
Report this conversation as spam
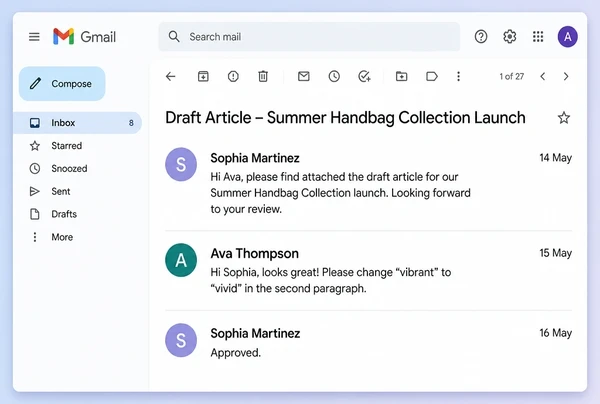tap(233, 77)
